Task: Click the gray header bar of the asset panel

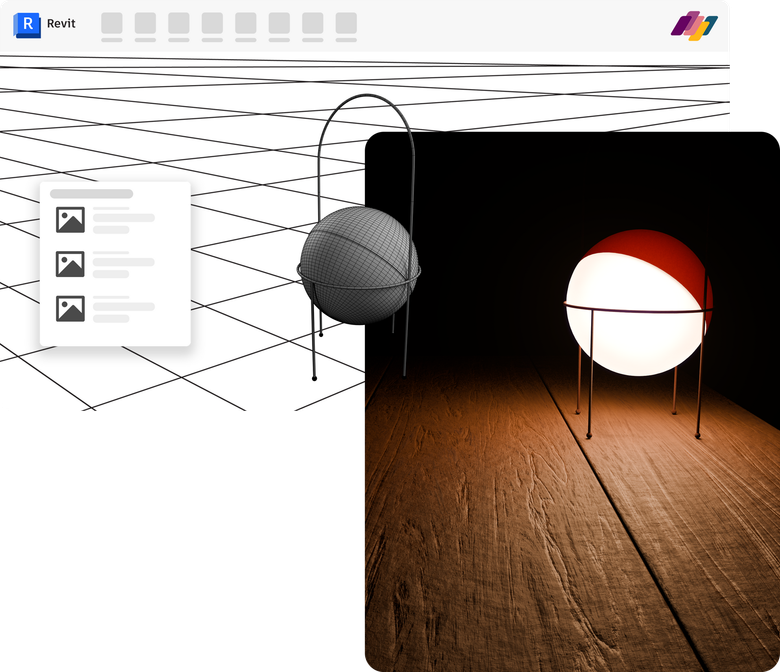Action: pos(92,193)
